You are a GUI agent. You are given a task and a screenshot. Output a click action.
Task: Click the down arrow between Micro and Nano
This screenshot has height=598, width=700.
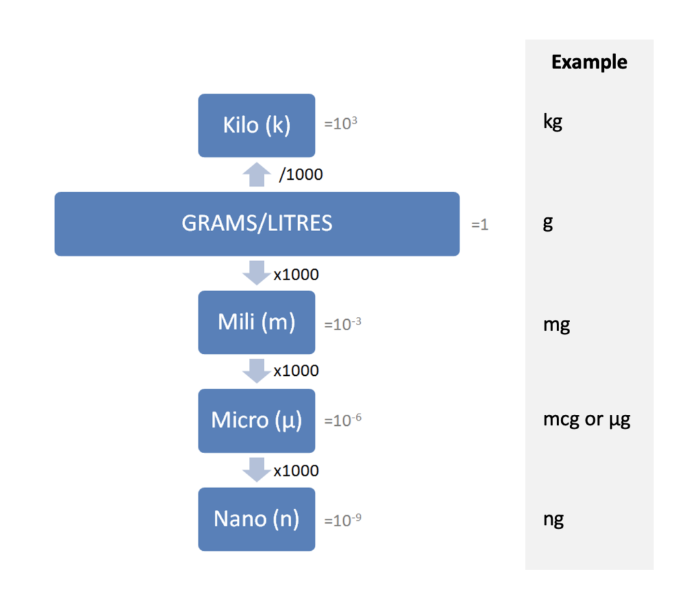(256, 470)
